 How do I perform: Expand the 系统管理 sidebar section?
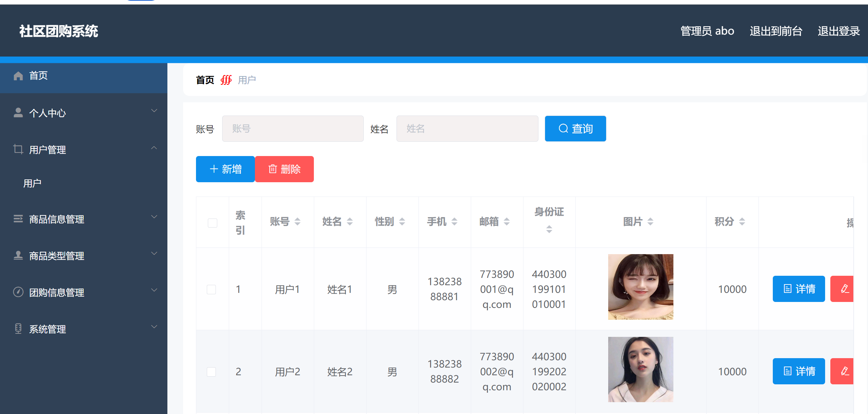[154, 327]
